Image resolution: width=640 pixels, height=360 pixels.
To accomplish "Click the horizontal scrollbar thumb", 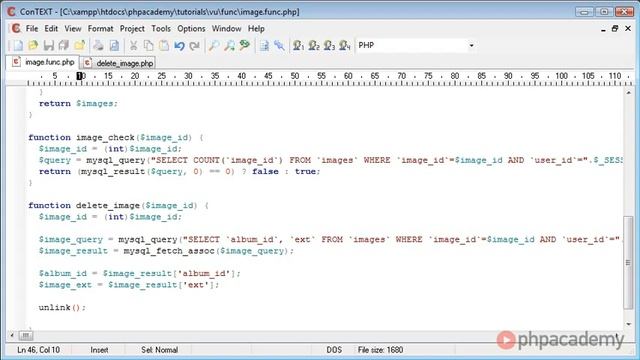I will tap(25, 336).
